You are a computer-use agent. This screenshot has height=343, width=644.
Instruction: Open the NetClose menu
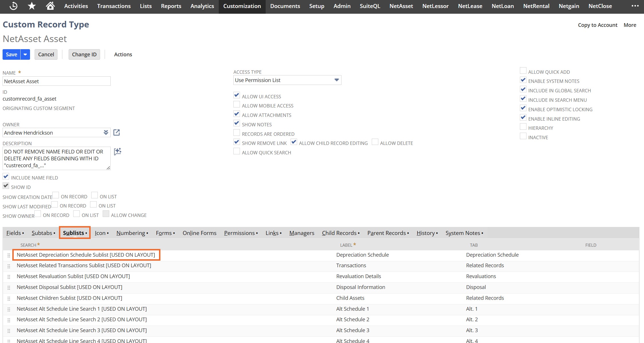[x=600, y=6]
